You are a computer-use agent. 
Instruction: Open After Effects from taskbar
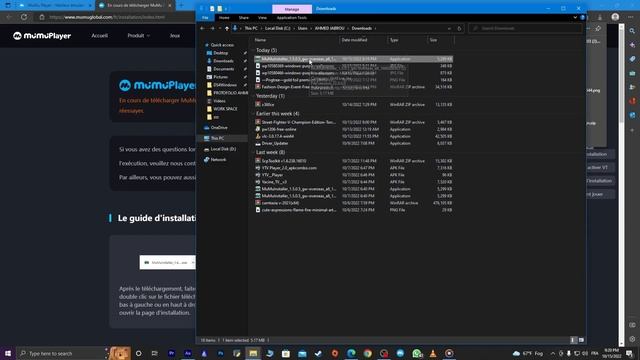[x=188, y=353]
